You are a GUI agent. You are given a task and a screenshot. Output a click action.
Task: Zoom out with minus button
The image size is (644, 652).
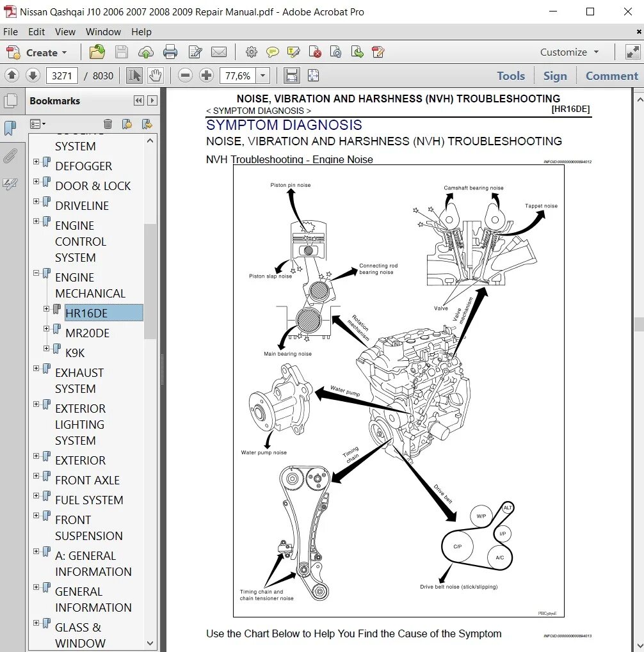(185, 76)
